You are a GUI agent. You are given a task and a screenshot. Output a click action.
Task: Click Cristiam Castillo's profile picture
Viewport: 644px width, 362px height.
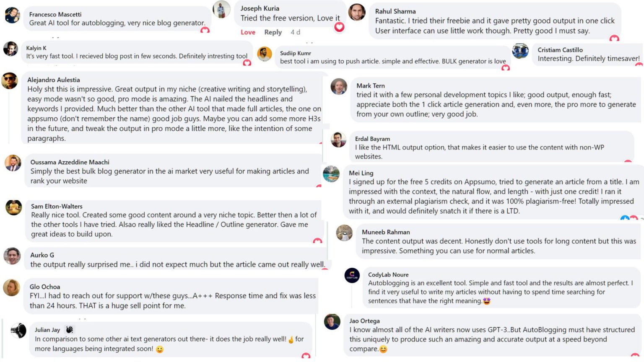click(520, 51)
